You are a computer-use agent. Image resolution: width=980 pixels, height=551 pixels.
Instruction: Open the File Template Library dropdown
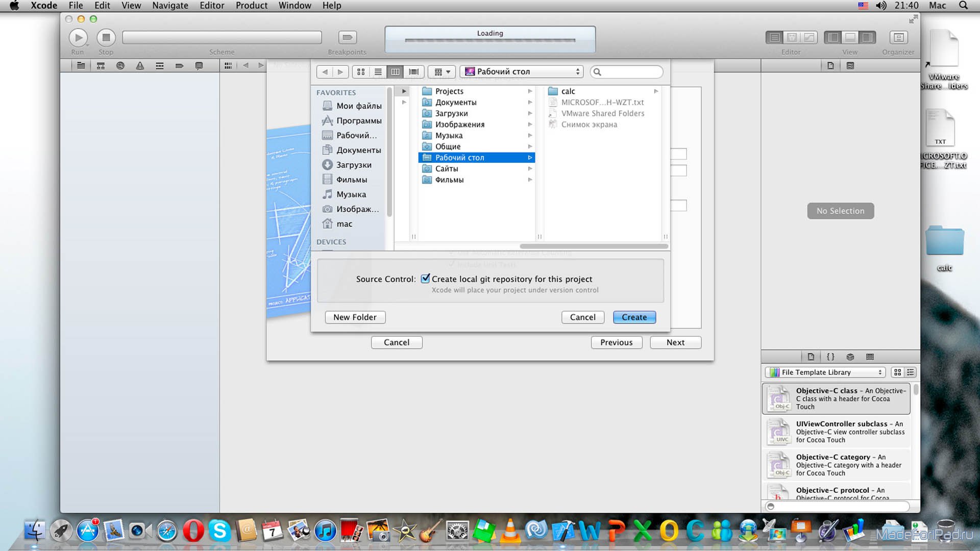click(x=825, y=372)
